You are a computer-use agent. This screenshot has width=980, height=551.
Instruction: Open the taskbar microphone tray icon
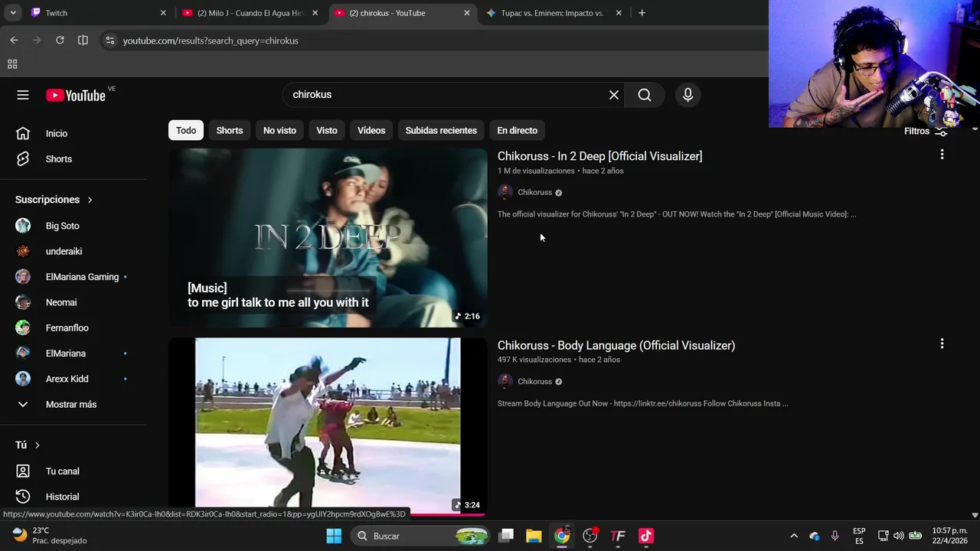[835, 536]
